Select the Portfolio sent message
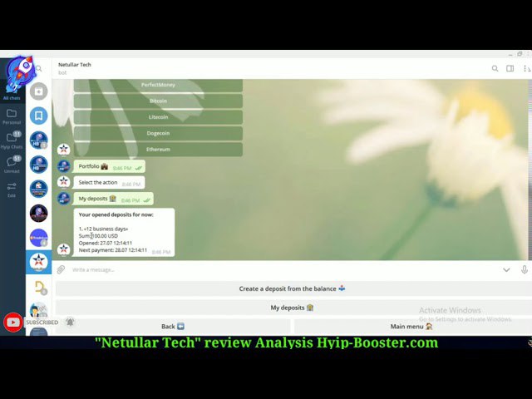 click(x=109, y=166)
